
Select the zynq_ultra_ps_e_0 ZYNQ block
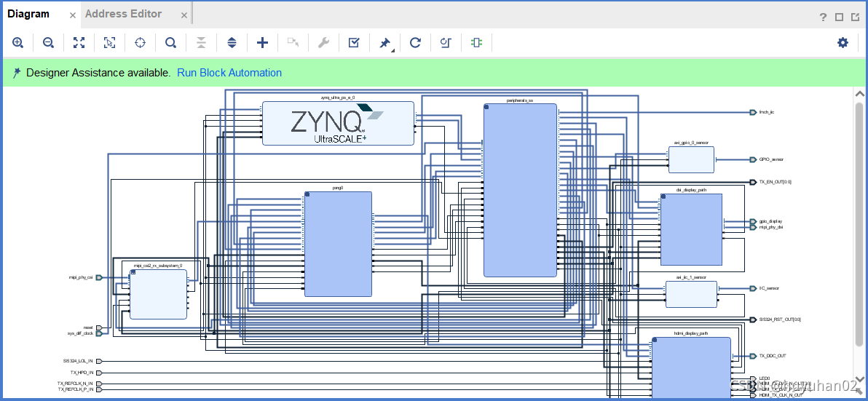tap(338, 123)
